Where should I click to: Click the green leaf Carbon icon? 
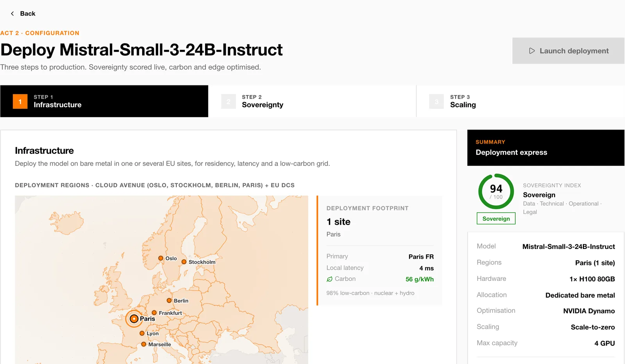pos(330,279)
